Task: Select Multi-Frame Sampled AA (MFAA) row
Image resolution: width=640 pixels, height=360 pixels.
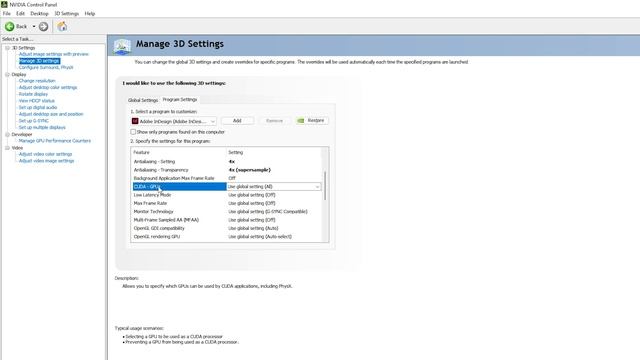Action: pos(227,220)
